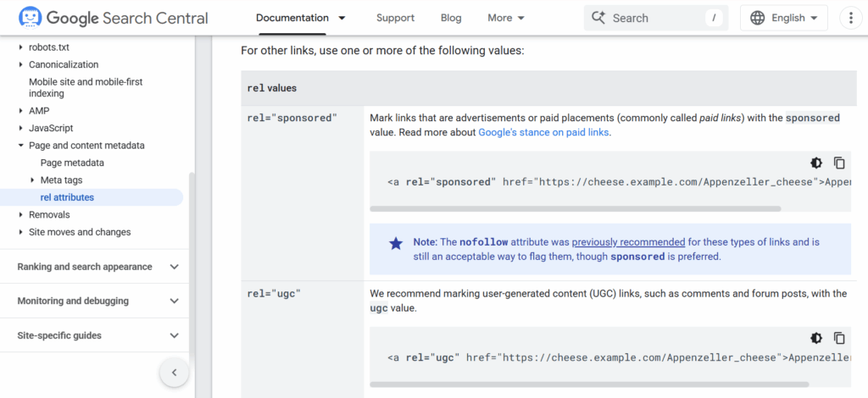The width and height of the screenshot is (868, 398).
Task: Expand the JavaScript section
Action: click(x=21, y=128)
